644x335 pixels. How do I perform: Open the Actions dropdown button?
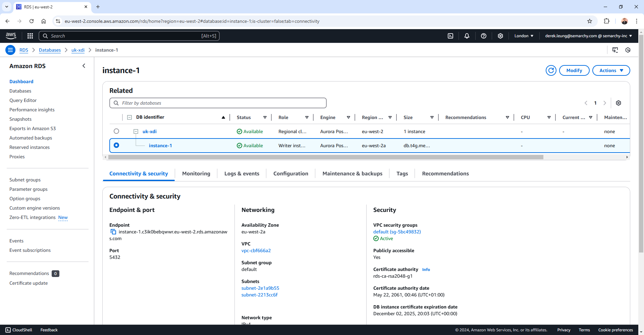click(611, 70)
